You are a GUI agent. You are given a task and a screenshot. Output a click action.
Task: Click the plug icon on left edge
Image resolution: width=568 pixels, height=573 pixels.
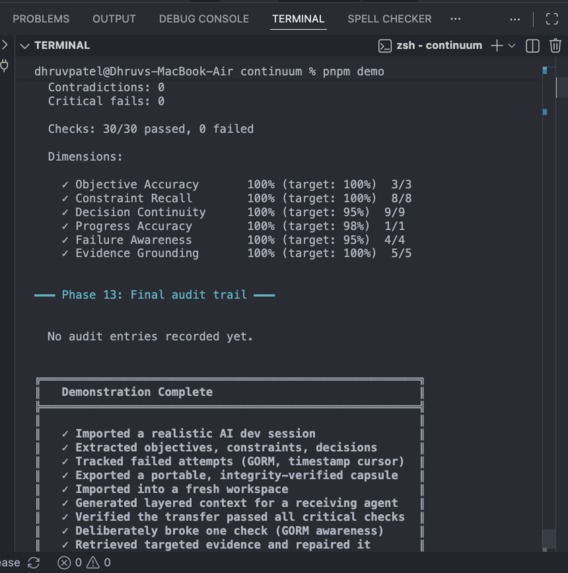point(4,66)
